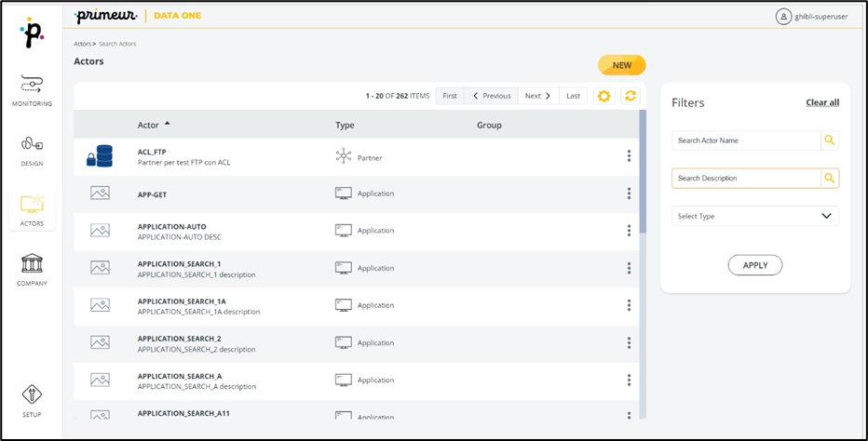Viewport: 868px width, 441px height.
Task: Click the gear settings icon above table
Action: click(604, 96)
